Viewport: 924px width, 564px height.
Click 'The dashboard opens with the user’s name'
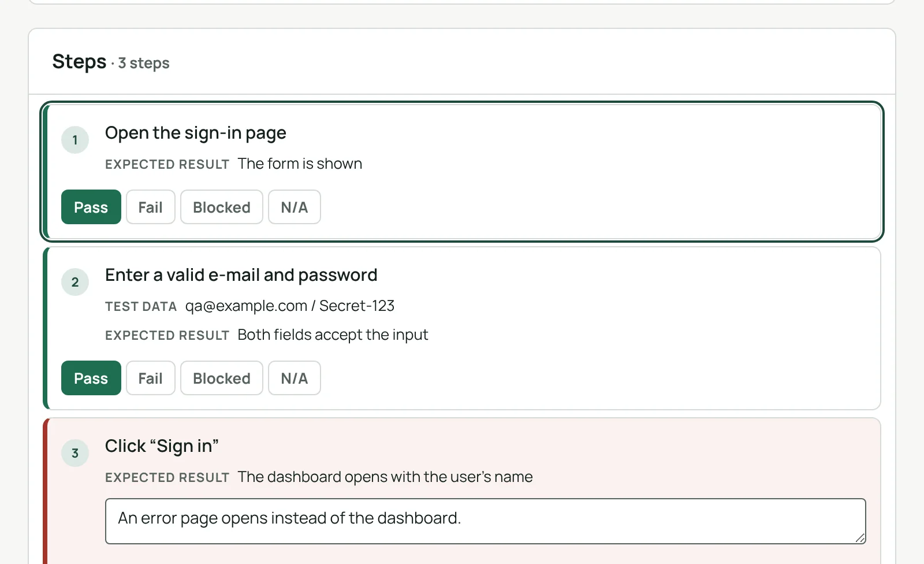tap(385, 477)
